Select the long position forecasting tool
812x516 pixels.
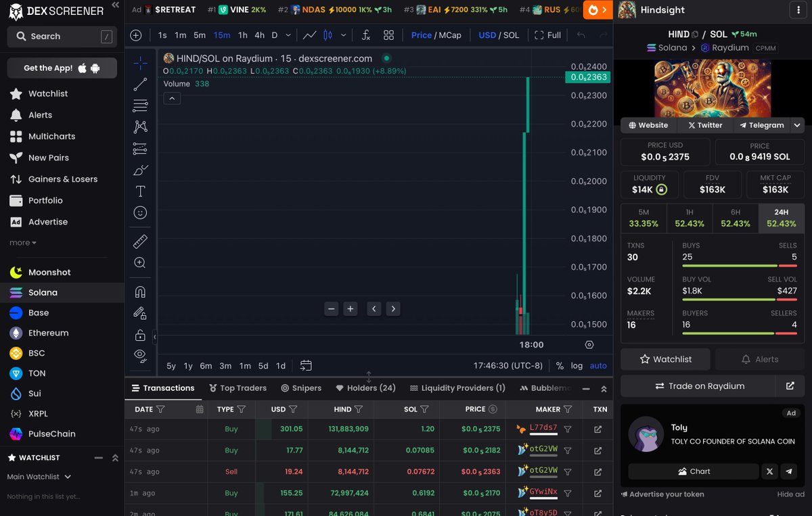point(140,148)
